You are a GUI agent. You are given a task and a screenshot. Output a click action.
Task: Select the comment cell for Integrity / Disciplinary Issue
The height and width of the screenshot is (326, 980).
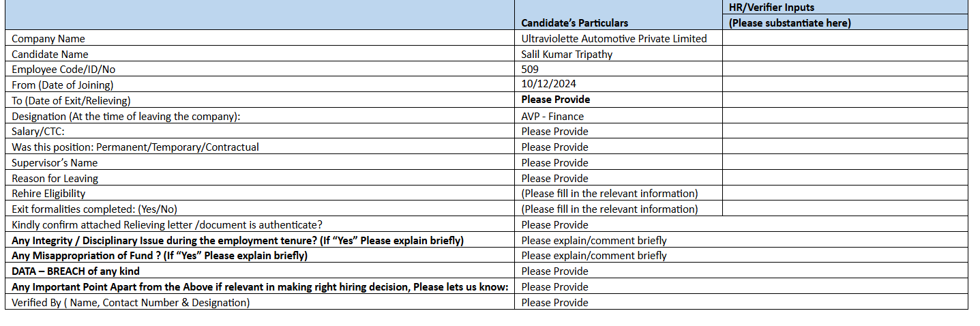click(x=594, y=241)
